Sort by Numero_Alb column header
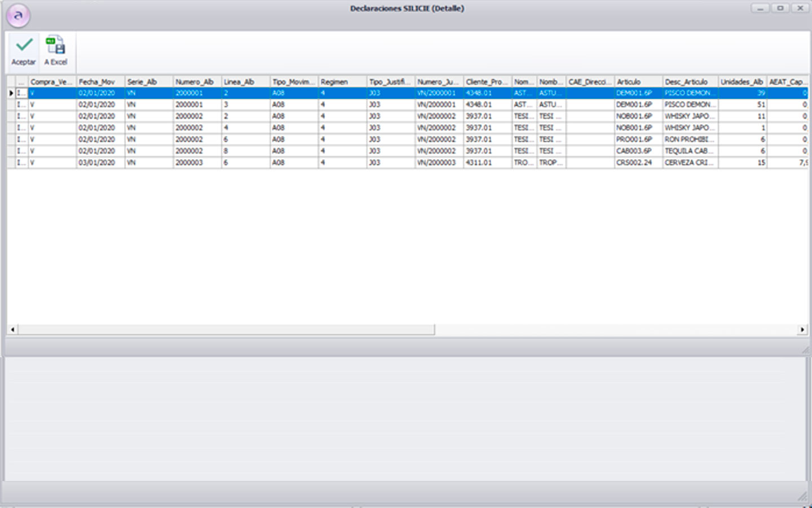Screen dimensions: 812x508 point(197,82)
